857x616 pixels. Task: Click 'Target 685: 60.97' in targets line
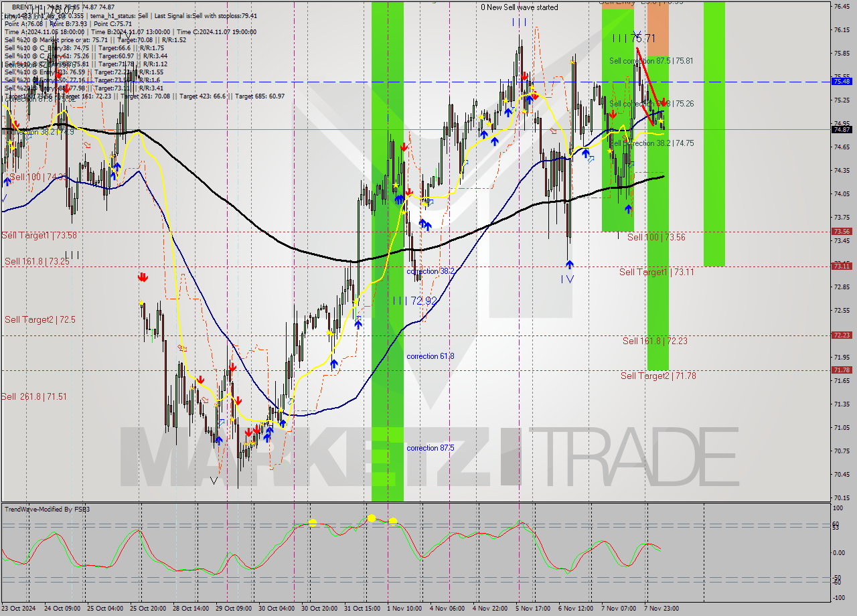tap(259, 96)
